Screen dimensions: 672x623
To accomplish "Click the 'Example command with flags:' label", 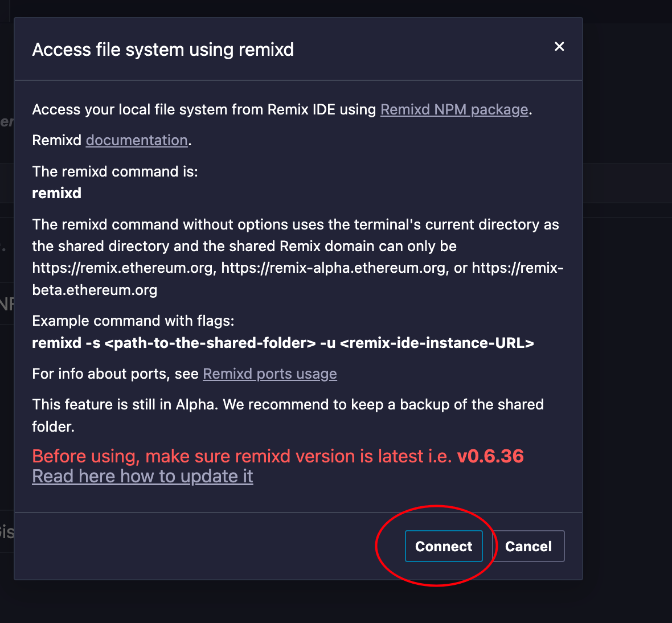I will (x=133, y=321).
